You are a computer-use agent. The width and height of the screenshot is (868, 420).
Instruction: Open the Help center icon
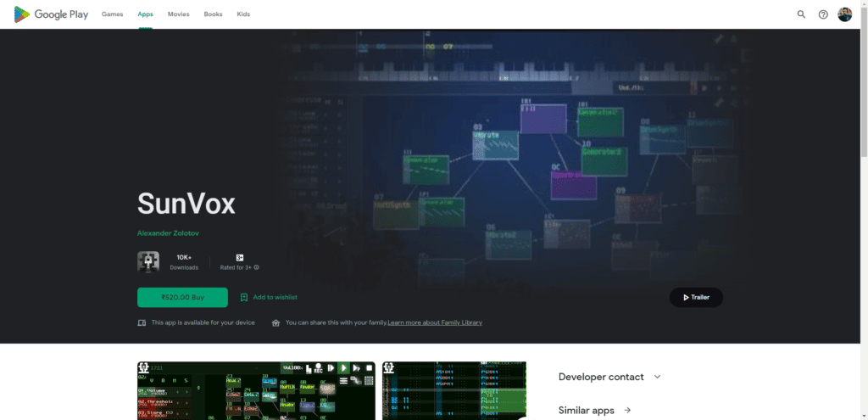(823, 14)
